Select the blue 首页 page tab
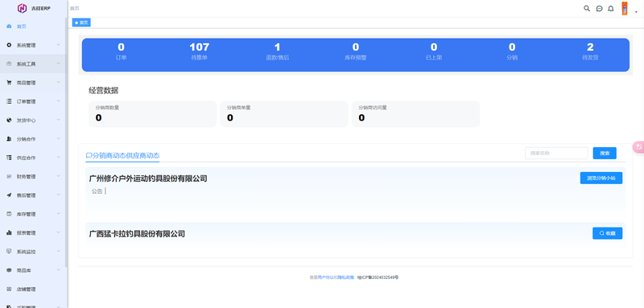Screen dimensions: 644x308 pyautogui.click(x=81, y=23)
